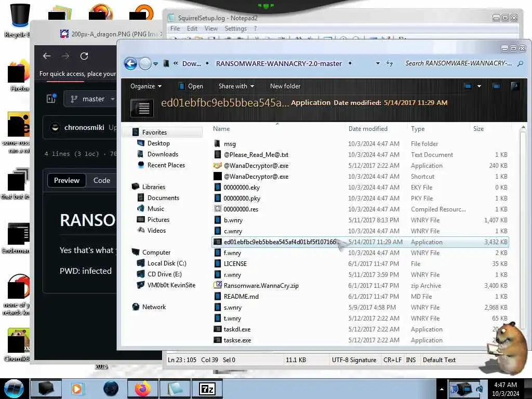The image size is (532, 399).
Task: Select @Please_Read_Me@.txt file
Action: tap(256, 155)
